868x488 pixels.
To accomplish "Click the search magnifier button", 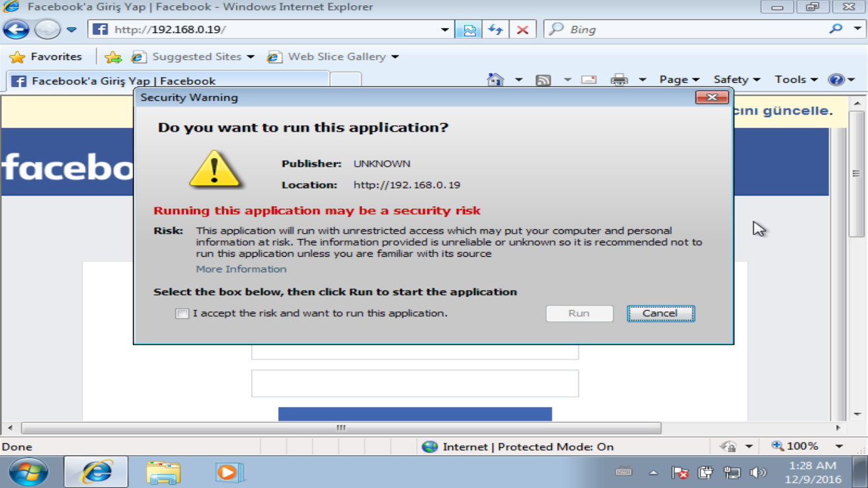I will (836, 29).
